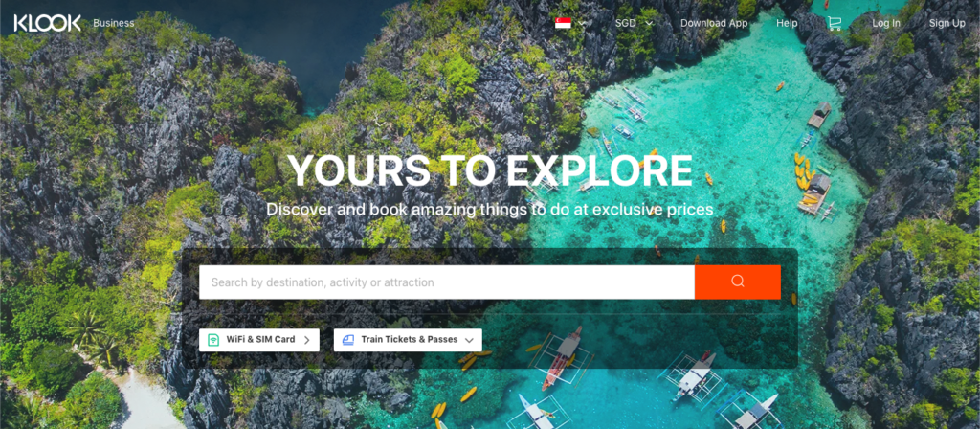Click the Download App link
The height and width of the screenshot is (429, 980).
714,23
